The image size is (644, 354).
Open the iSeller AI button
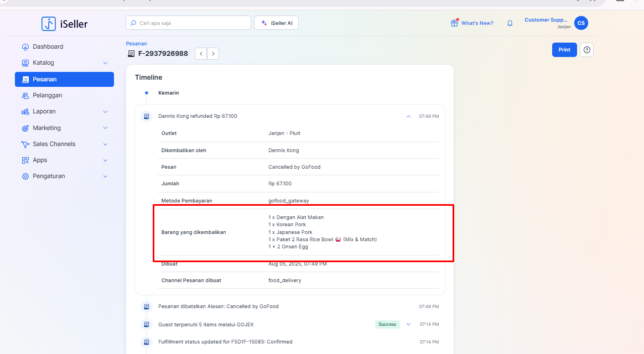coord(276,23)
